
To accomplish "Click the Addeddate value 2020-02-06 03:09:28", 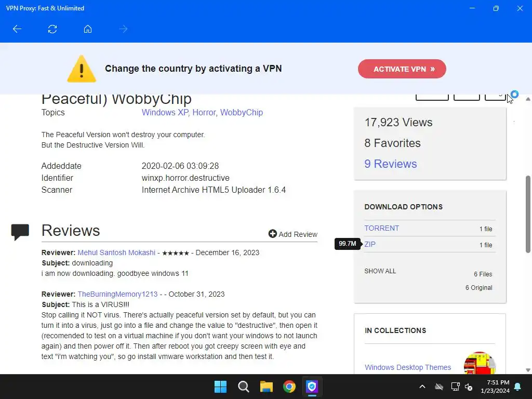I will [180, 166].
